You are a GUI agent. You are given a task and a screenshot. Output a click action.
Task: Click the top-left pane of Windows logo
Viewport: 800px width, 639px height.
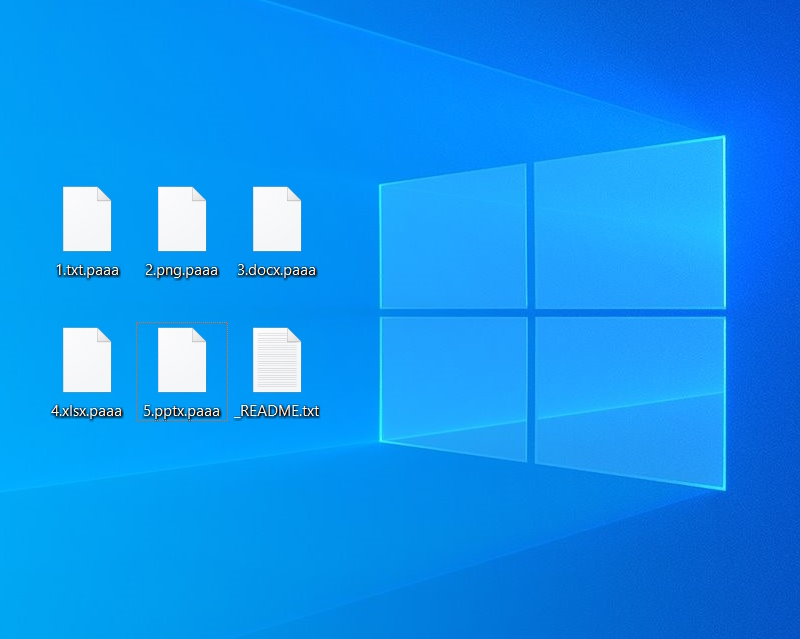453,240
